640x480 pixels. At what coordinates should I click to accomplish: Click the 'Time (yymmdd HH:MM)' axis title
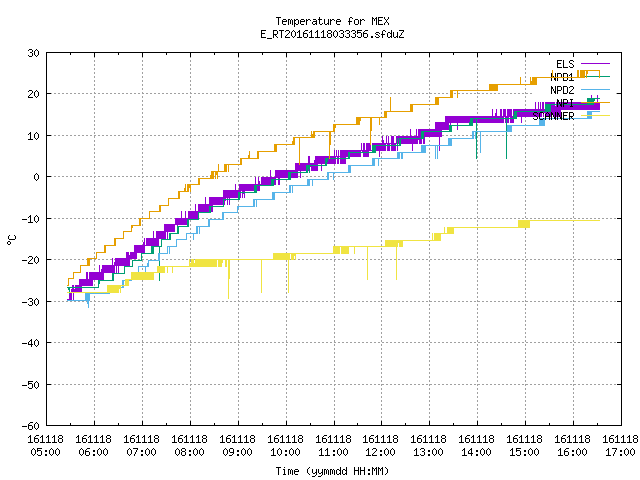click(332, 471)
